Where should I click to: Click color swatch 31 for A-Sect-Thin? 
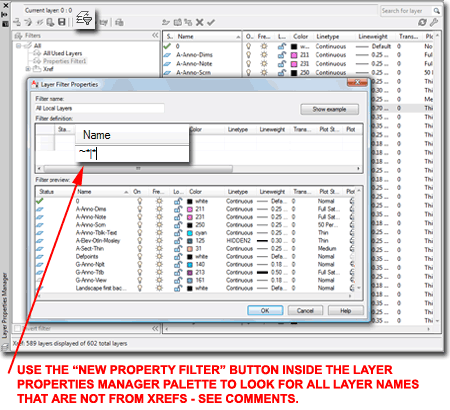tap(190, 249)
